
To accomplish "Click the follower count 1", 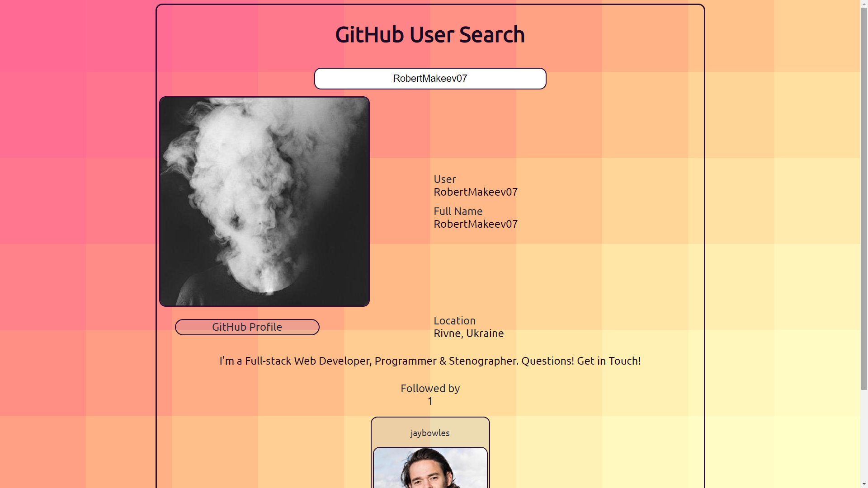I will pos(430,401).
